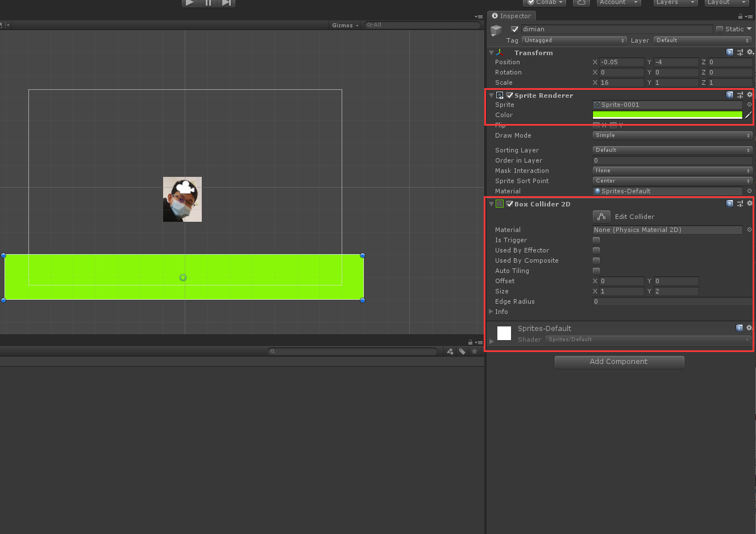Click the Position X input field

pos(622,62)
